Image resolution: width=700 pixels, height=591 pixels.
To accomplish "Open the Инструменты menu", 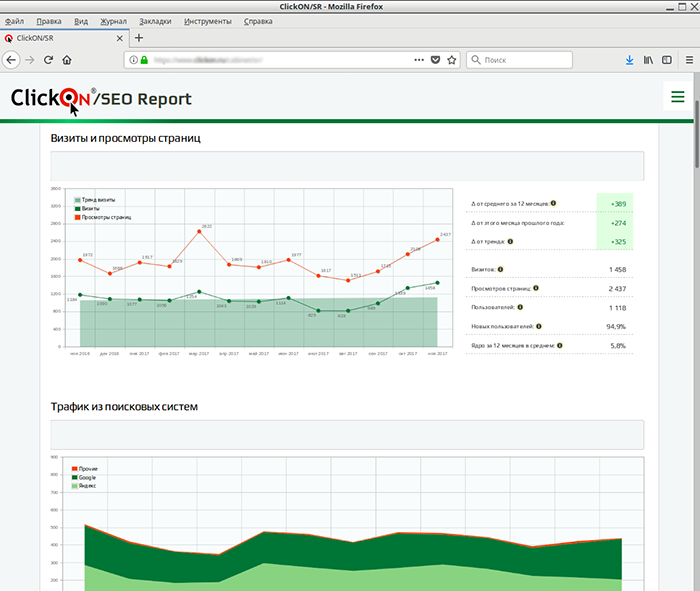I will (x=208, y=21).
